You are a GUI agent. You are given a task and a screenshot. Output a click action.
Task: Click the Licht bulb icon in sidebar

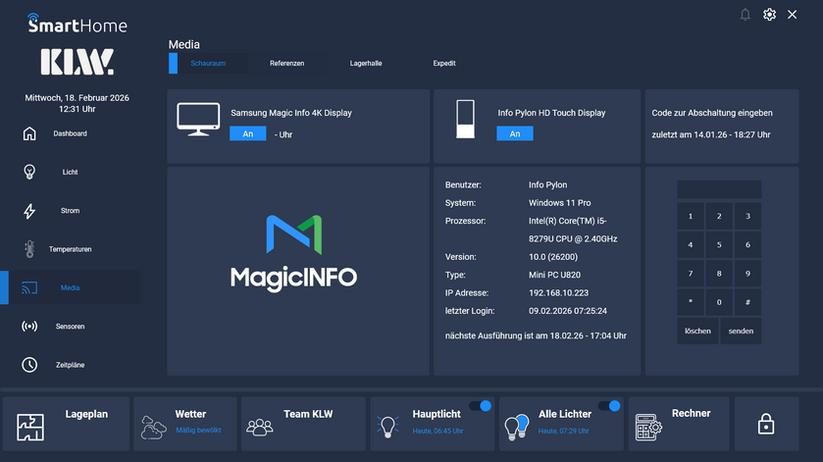click(x=29, y=172)
